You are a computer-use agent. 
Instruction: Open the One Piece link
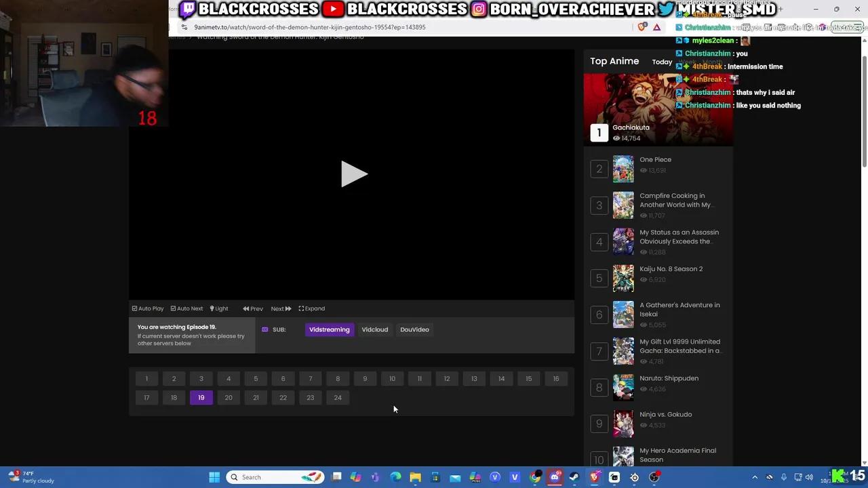click(x=655, y=160)
